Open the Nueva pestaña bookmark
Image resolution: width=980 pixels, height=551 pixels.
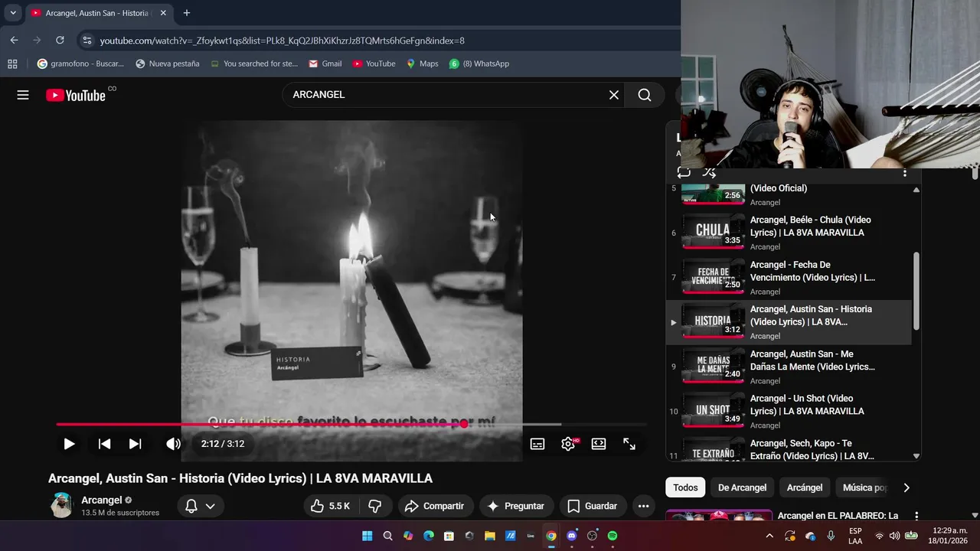tap(167, 64)
